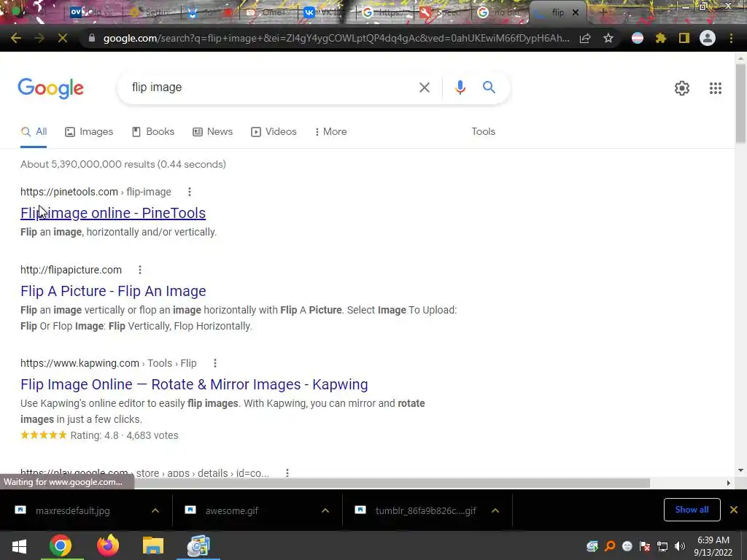The height and width of the screenshot is (560, 747).
Task: Click the https://pinetools.com › flip-image breadcrumb
Action: 96,192
